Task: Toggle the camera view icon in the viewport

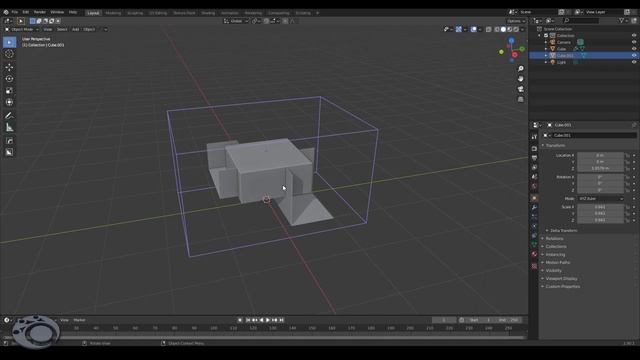Action: [520, 89]
